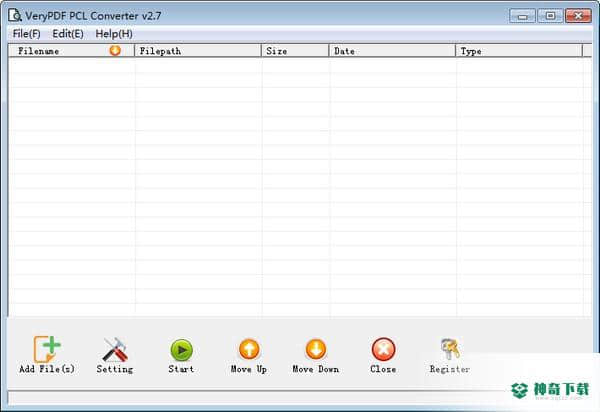Maximize the VeryPDF PCL Converter window
Viewport: 600px width, 412px height.
[550, 16]
